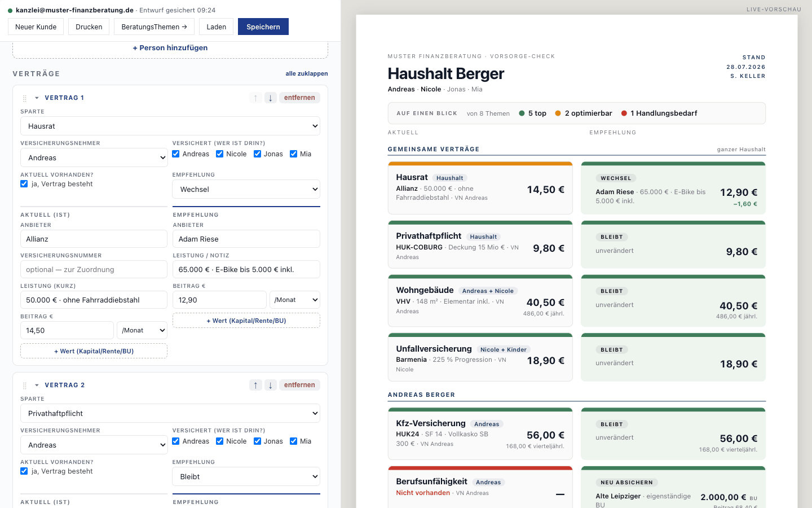Screen dimensions: 812x508
Task: Remove Vertrag 1 via entfernen
Action: tap(299, 98)
